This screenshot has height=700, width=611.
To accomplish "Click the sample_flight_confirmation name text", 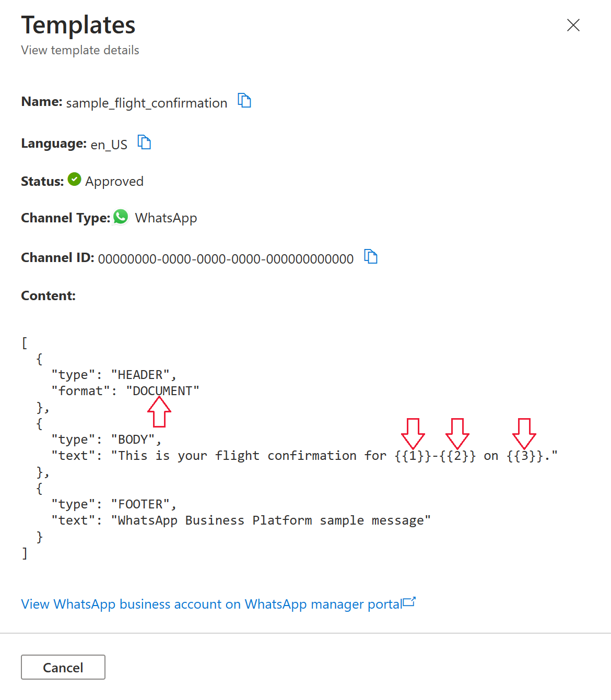I will coord(147,103).
